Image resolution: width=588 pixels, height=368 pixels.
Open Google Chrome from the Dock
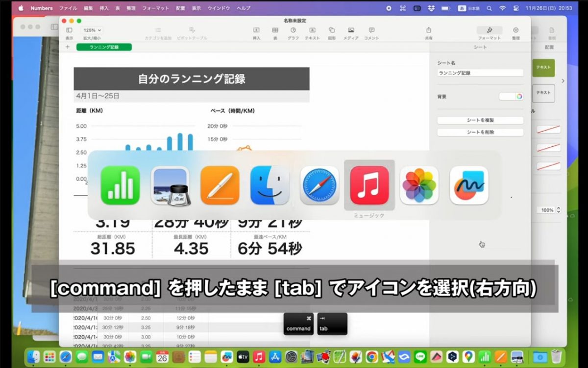click(x=371, y=357)
